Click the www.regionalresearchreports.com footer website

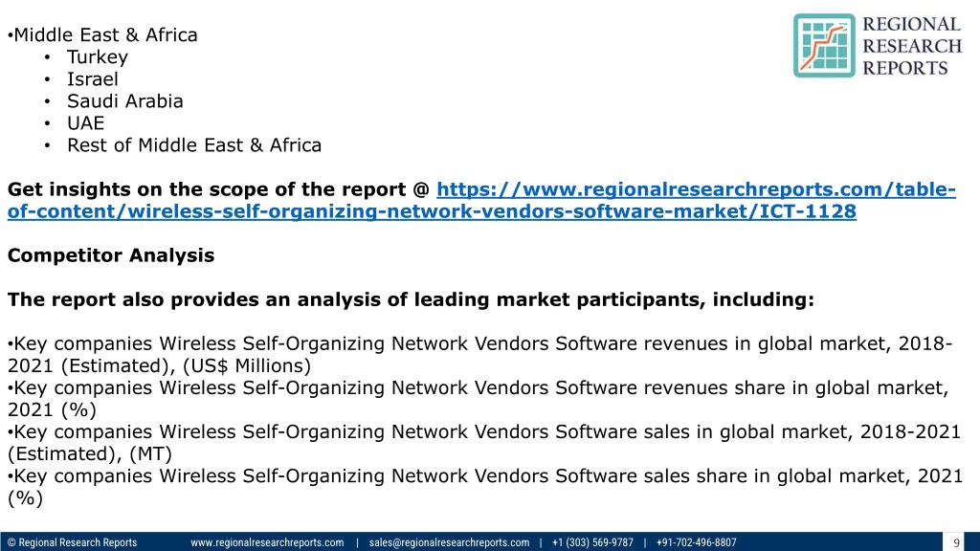[267, 542]
